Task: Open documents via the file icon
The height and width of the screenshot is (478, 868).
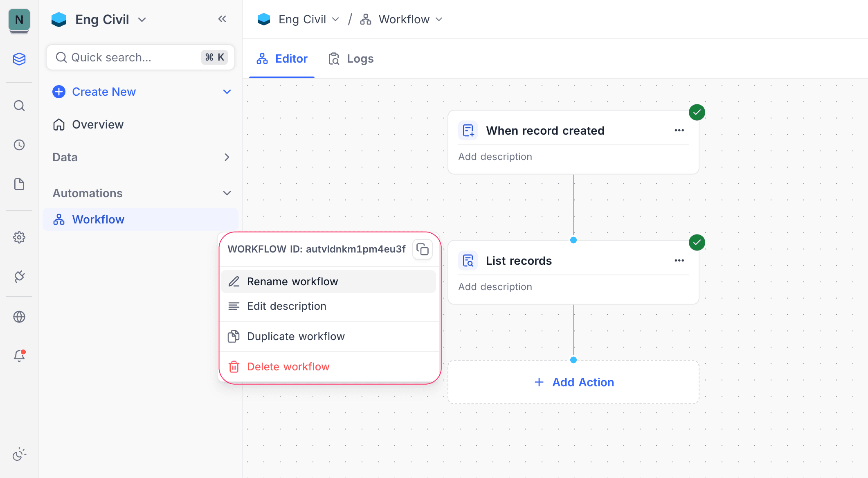Action: click(19, 184)
